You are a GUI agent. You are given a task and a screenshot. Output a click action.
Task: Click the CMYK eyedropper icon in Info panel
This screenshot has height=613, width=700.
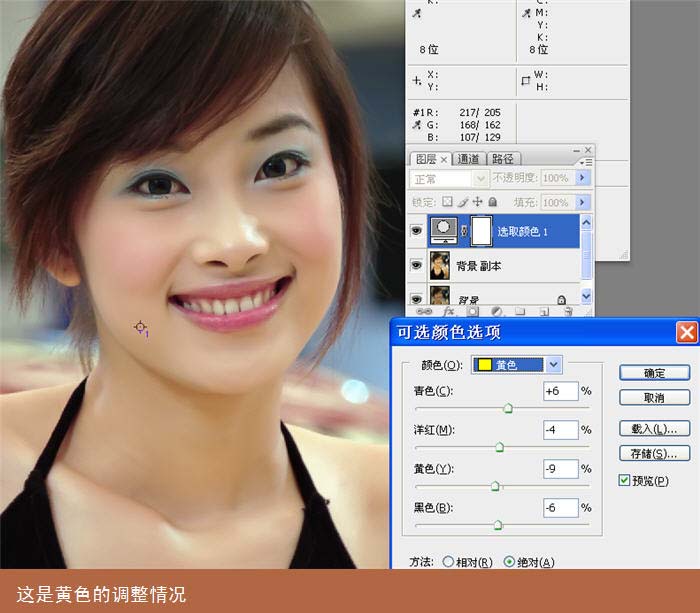527,13
